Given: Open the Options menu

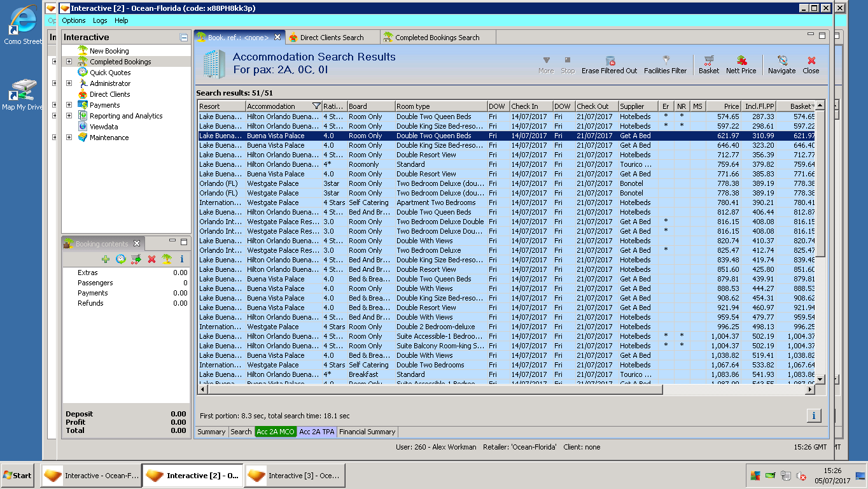Looking at the screenshot, I should click(x=74, y=20).
